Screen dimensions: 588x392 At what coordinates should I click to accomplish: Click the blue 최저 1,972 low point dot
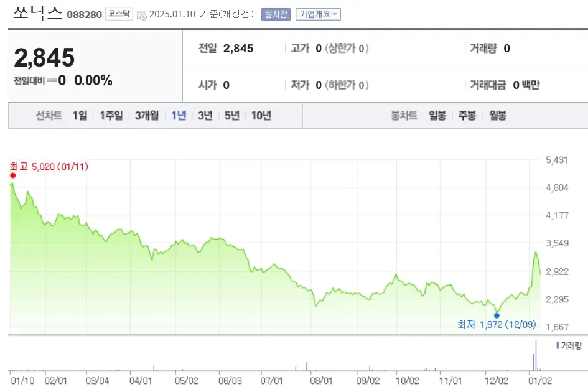[x=497, y=314]
